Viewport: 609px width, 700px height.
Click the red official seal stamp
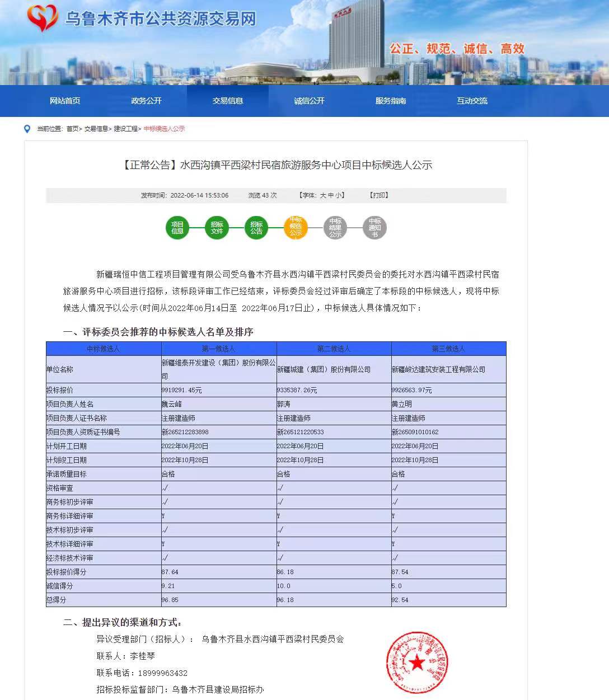click(x=417, y=663)
